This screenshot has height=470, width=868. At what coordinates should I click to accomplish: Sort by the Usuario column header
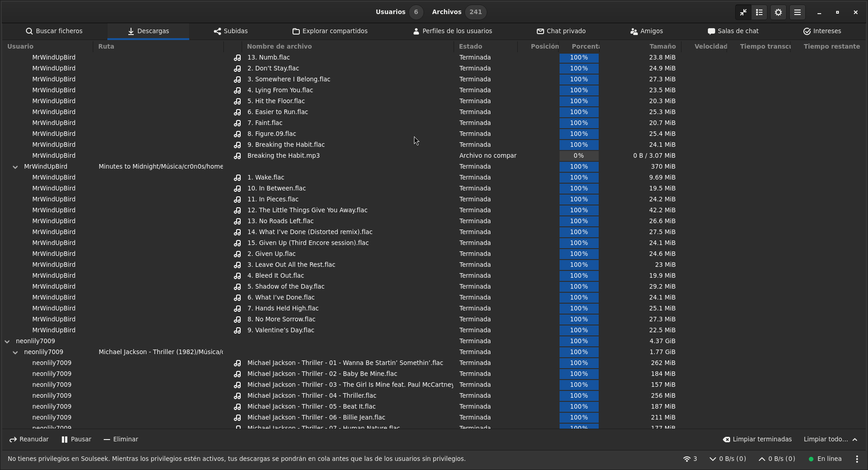(x=47, y=46)
